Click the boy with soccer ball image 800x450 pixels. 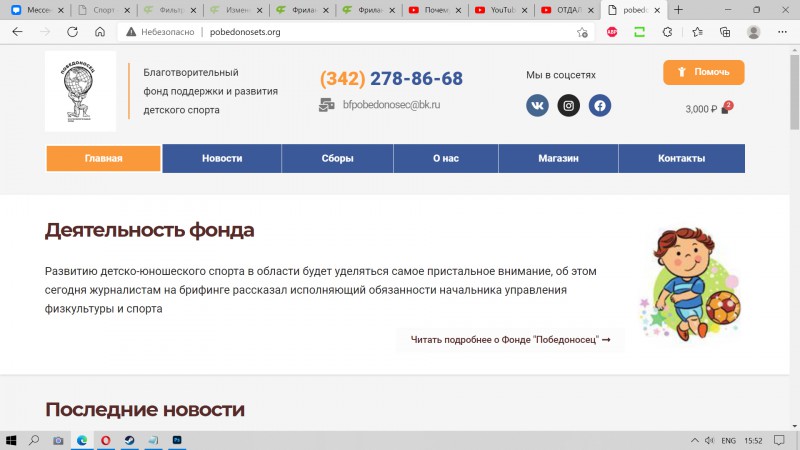click(690, 284)
